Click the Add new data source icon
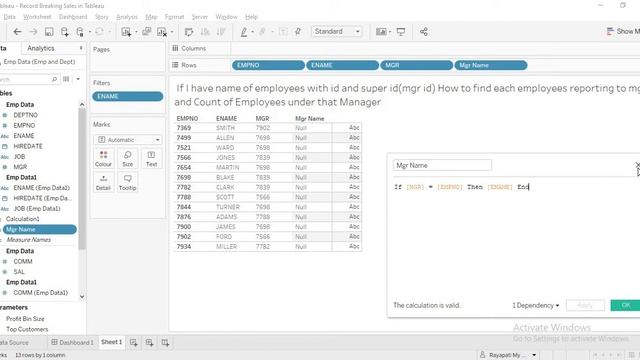The height and width of the screenshot is (360, 640). [x=64, y=32]
